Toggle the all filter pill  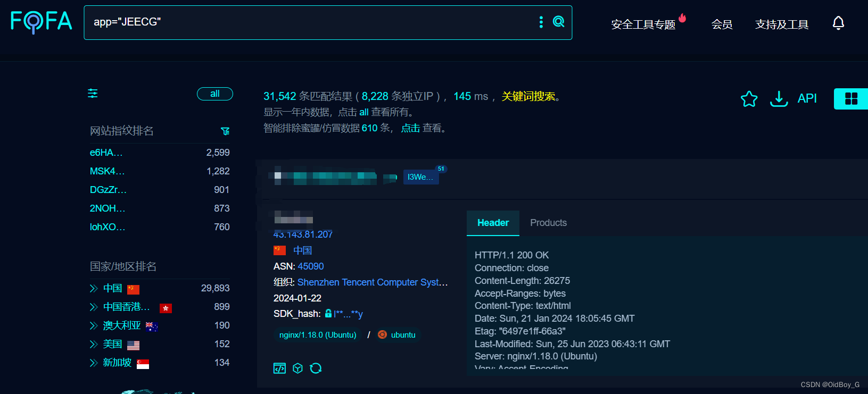coord(215,94)
